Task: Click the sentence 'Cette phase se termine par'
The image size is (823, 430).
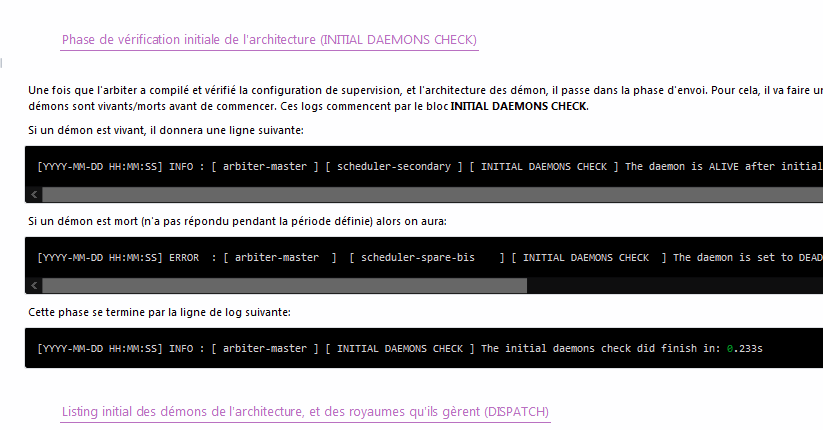Action: pos(160,312)
